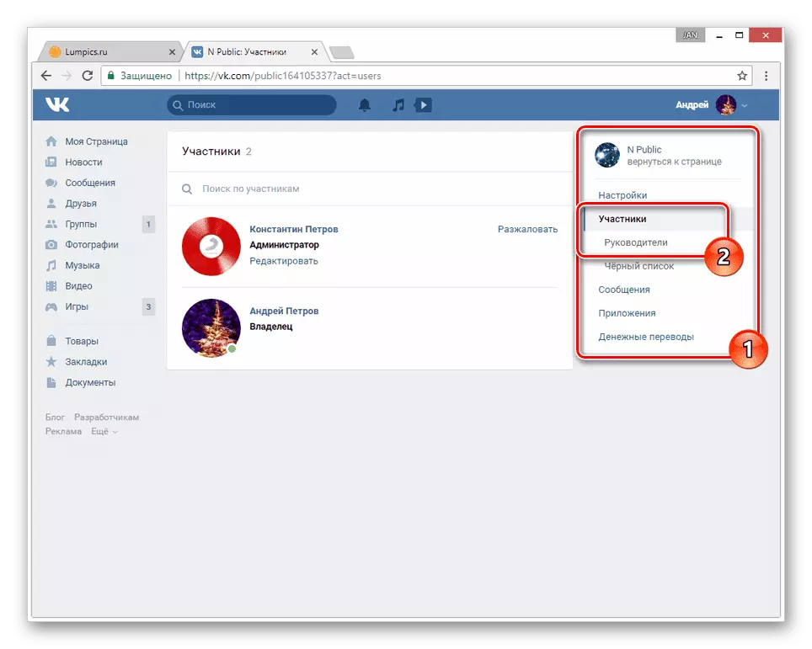
Task: Click the camera icon beside Фотографии
Action: tap(51, 245)
